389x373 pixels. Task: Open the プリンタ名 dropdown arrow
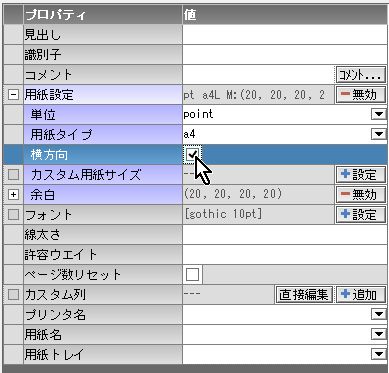click(379, 314)
